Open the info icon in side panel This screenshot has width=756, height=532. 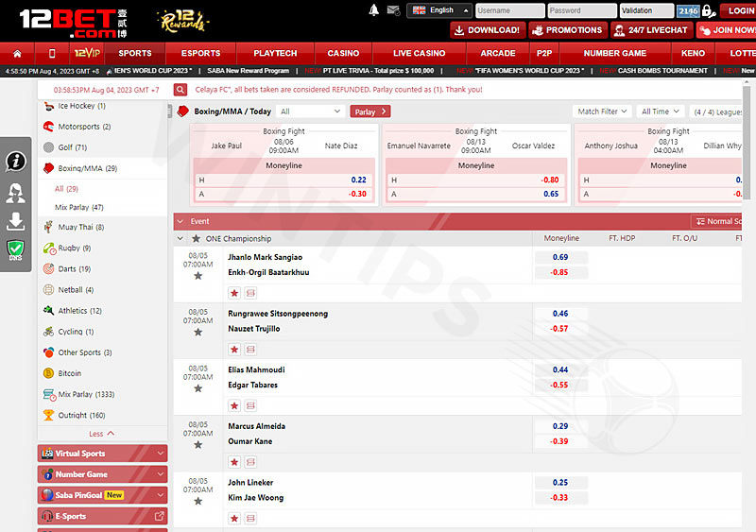click(15, 161)
